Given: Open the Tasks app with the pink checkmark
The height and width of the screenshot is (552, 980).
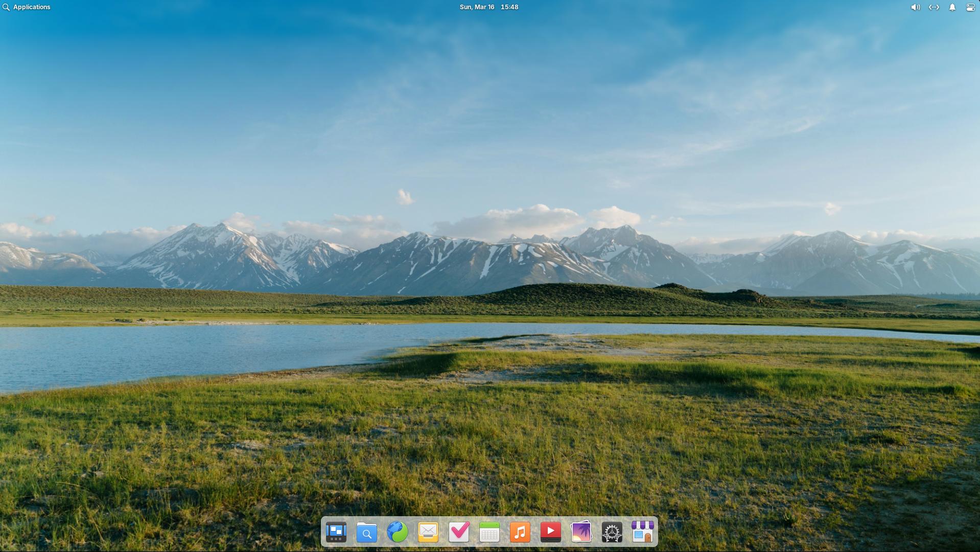Looking at the screenshot, I should coord(458,532).
